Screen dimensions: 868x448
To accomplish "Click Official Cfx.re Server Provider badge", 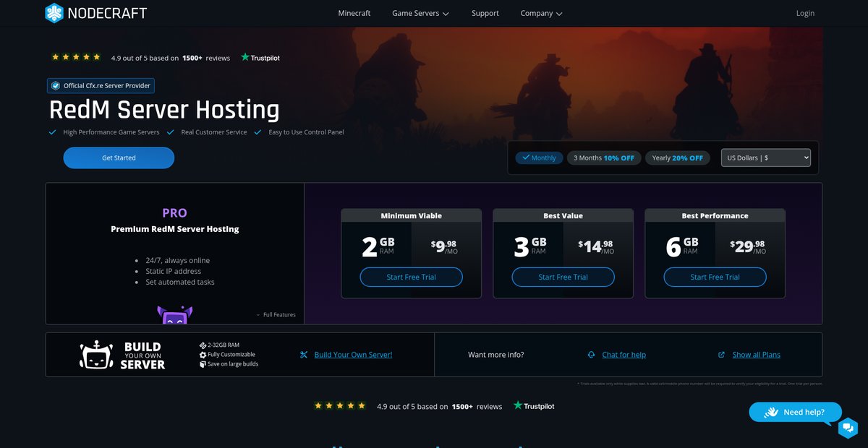I will (101, 85).
